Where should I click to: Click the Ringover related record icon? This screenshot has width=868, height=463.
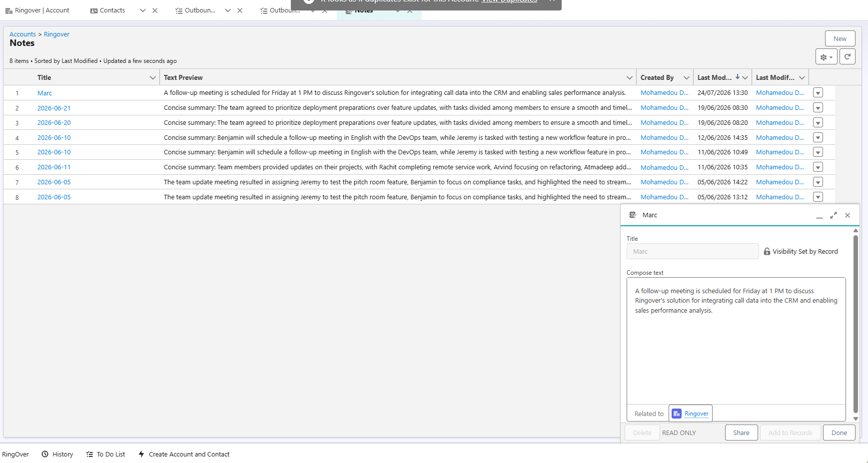click(x=677, y=414)
